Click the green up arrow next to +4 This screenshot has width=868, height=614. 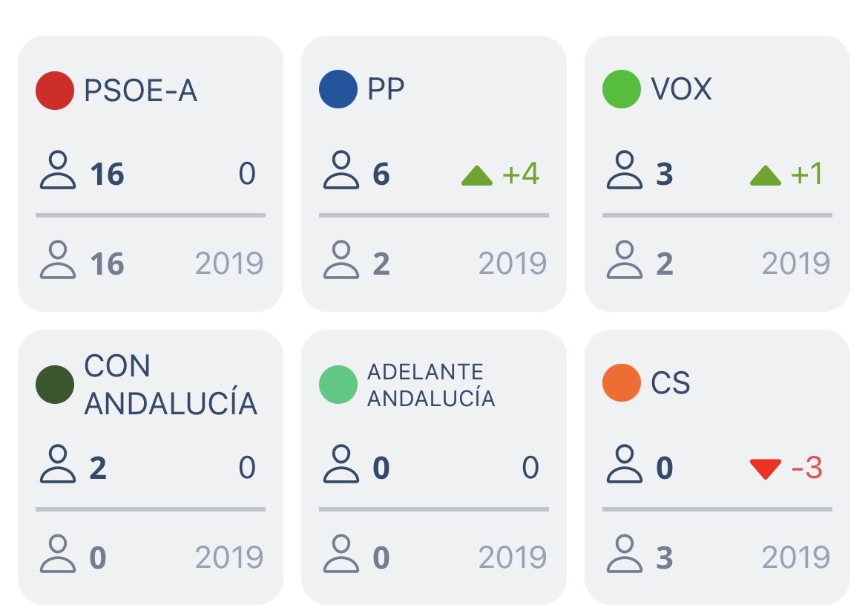[477, 176]
